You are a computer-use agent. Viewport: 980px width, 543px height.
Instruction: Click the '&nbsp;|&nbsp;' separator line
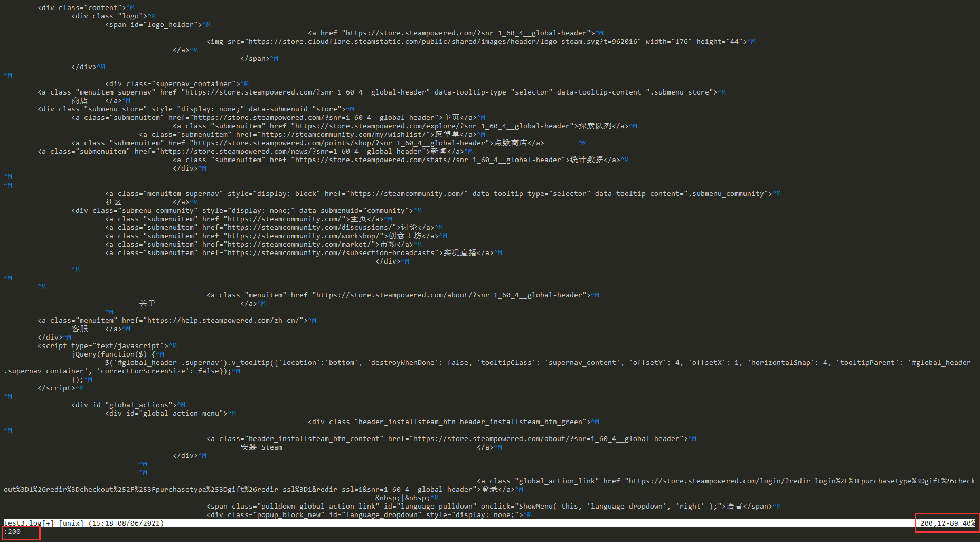coord(407,498)
